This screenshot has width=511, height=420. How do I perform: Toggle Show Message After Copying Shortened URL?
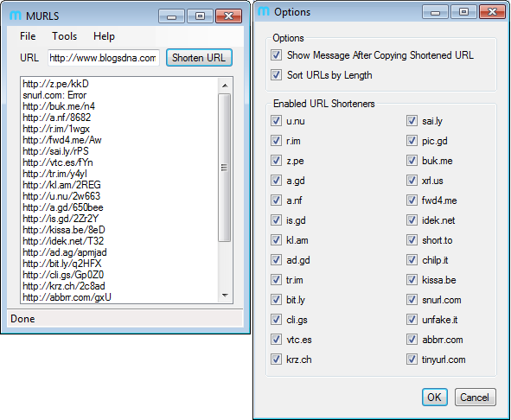pyautogui.click(x=276, y=55)
